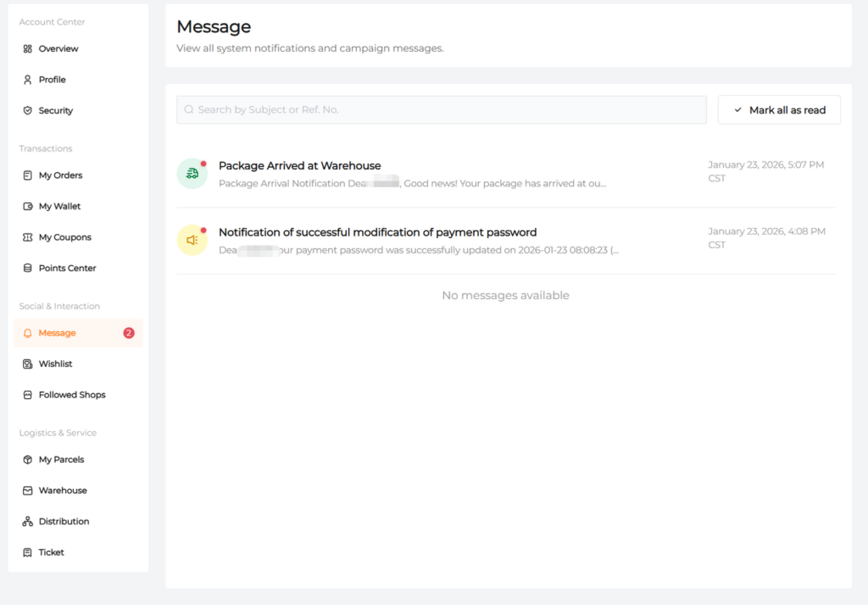Screen dimensions: 868x605
Task: Focus the Search by Subject or Ref. No. field
Action: [441, 110]
